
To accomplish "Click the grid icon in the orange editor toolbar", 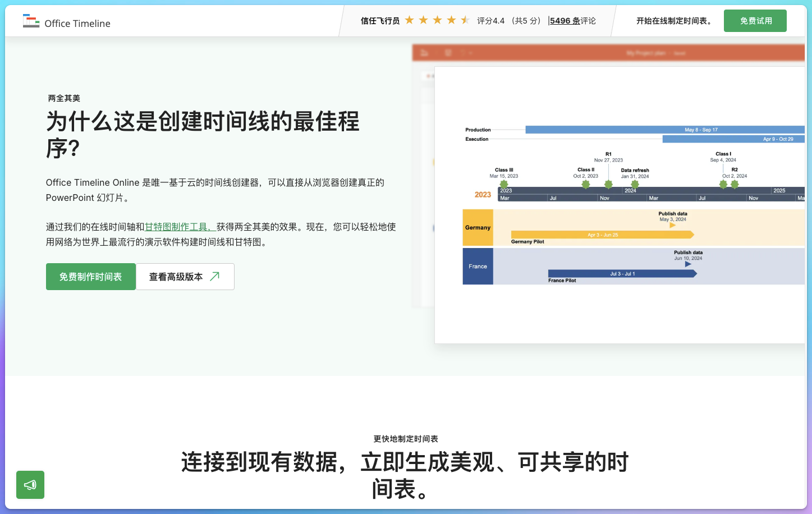I will point(448,53).
